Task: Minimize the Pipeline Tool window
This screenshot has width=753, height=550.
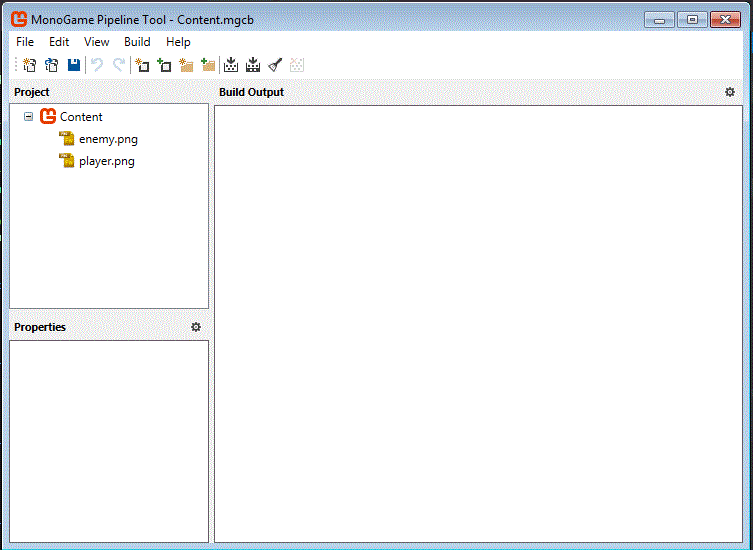Action: [x=659, y=20]
